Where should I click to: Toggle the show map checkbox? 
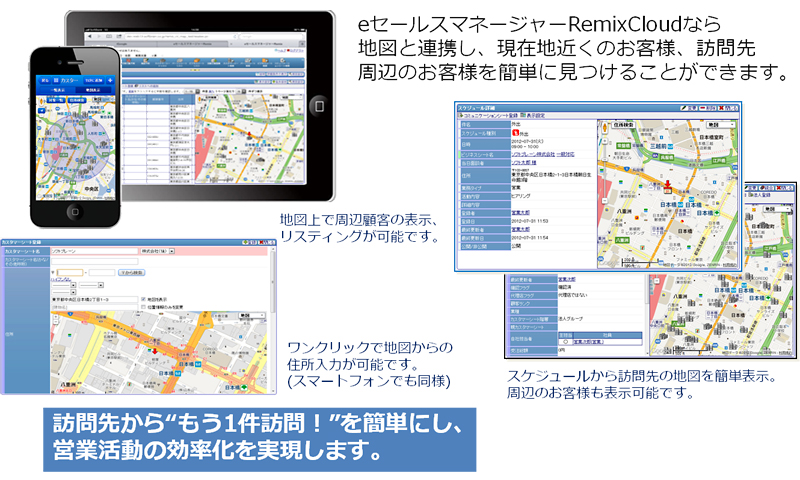tap(143, 299)
